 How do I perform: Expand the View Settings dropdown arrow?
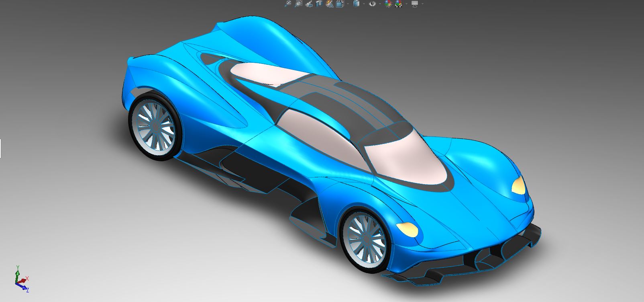[x=422, y=4]
